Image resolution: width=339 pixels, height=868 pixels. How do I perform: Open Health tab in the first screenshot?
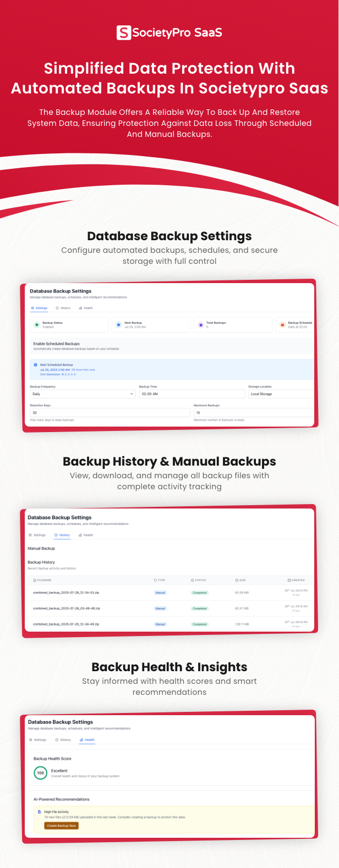point(86,308)
